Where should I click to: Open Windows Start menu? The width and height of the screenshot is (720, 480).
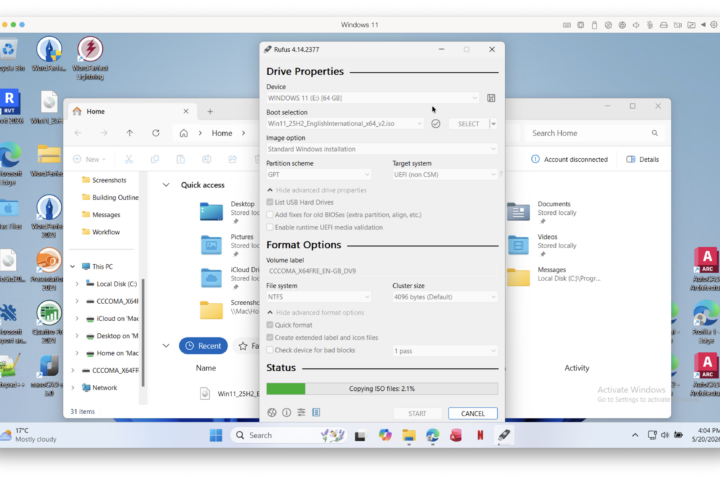click(216, 435)
